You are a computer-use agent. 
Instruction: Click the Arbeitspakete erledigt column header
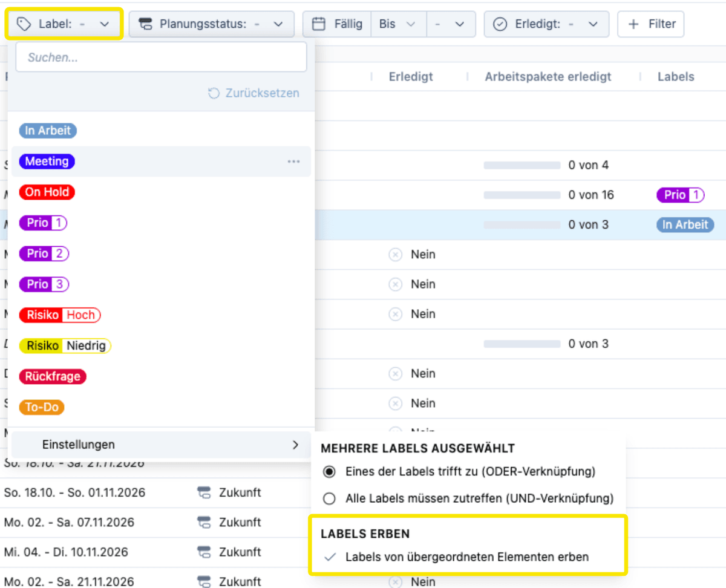(x=548, y=77)
